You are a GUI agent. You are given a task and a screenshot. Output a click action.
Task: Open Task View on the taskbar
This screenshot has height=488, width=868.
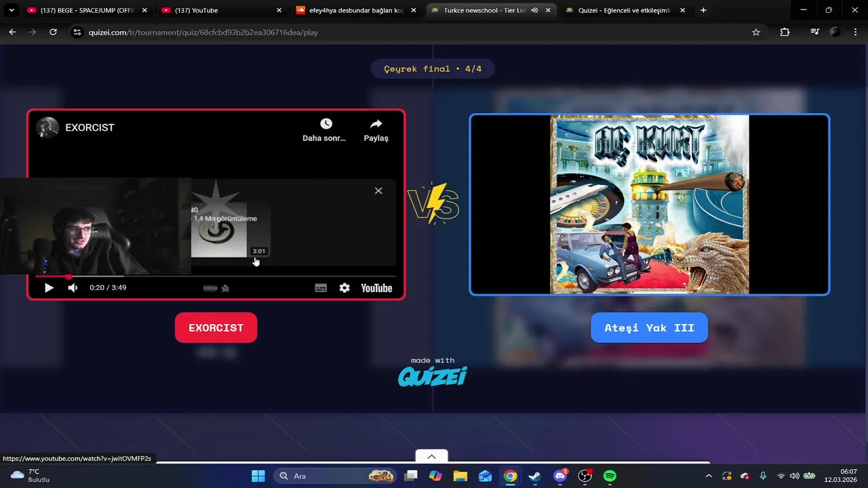[x=411, y=476]
